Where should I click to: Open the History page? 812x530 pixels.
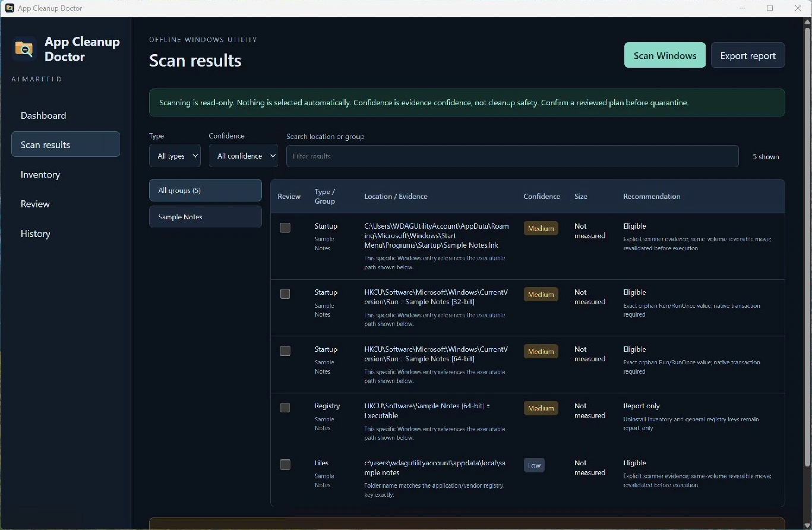pyautogui.click(x=65, y=234)
